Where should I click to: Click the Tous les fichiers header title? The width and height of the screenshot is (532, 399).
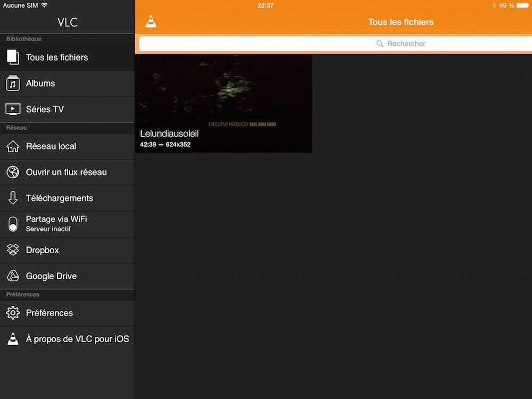pyautogui.click(x=401, y=22)
